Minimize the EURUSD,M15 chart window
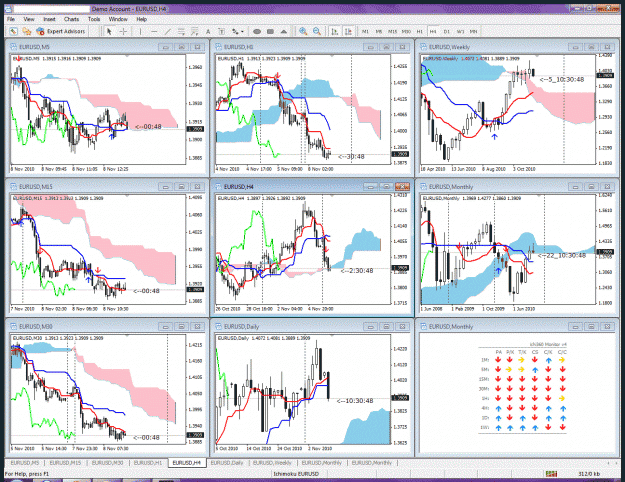This screenshot has width=625, height=482. tap(165, 187)
